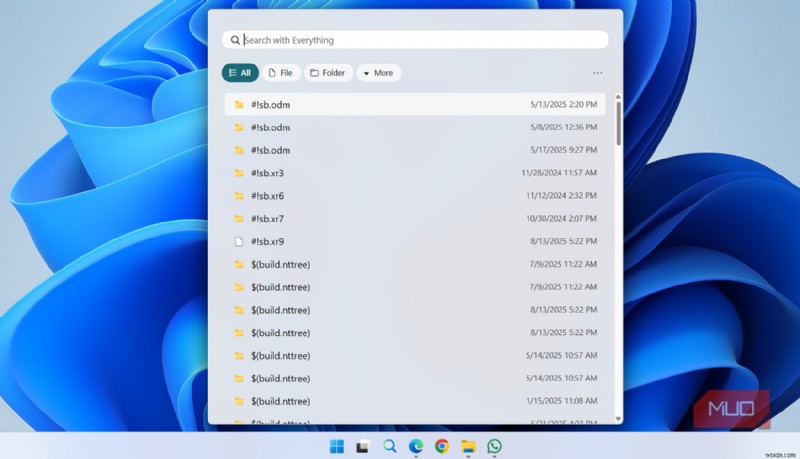The image size is (800, 459).
Task: Click the file icon beside #!sb.xr9
Action: [239, 242]
